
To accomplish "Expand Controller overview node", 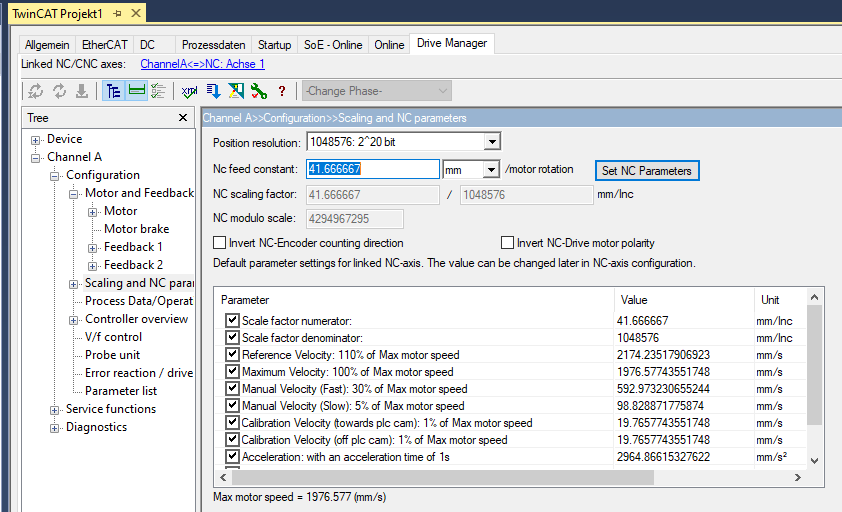I will (74, 320).
